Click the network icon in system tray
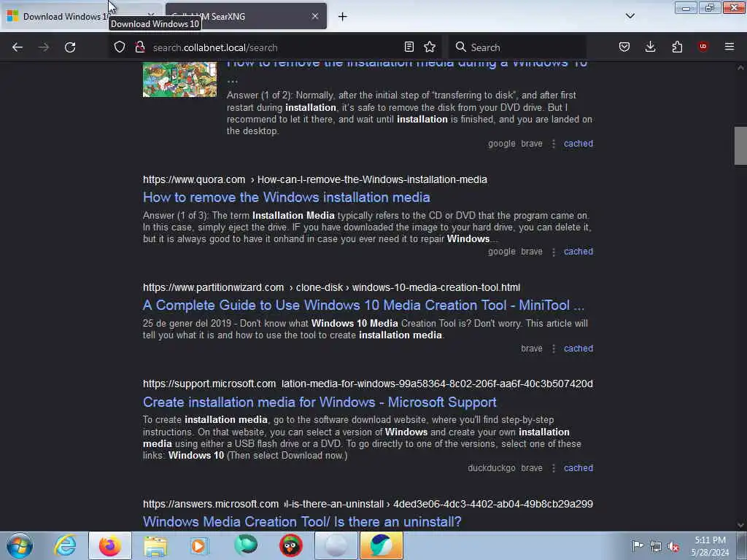 pos(656,546)
